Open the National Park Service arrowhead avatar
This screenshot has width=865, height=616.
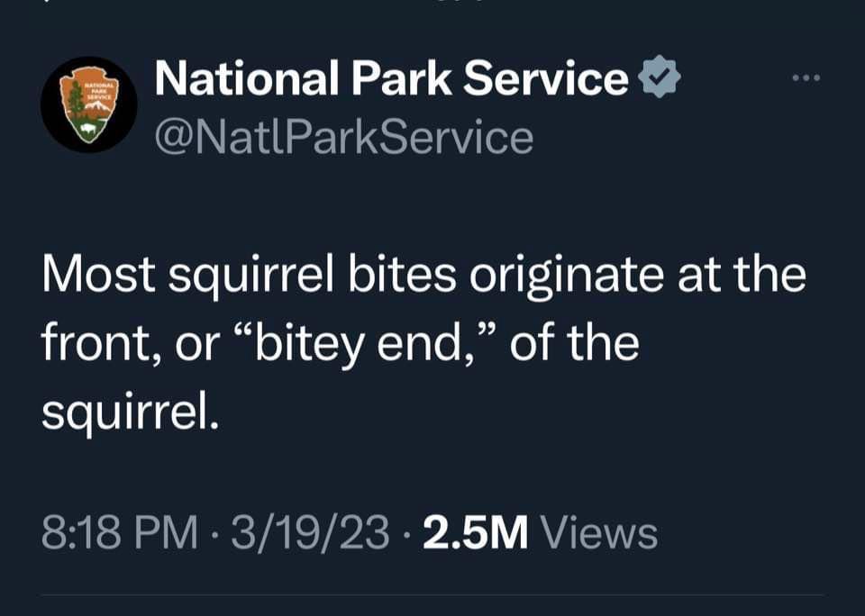click(89, 104)
